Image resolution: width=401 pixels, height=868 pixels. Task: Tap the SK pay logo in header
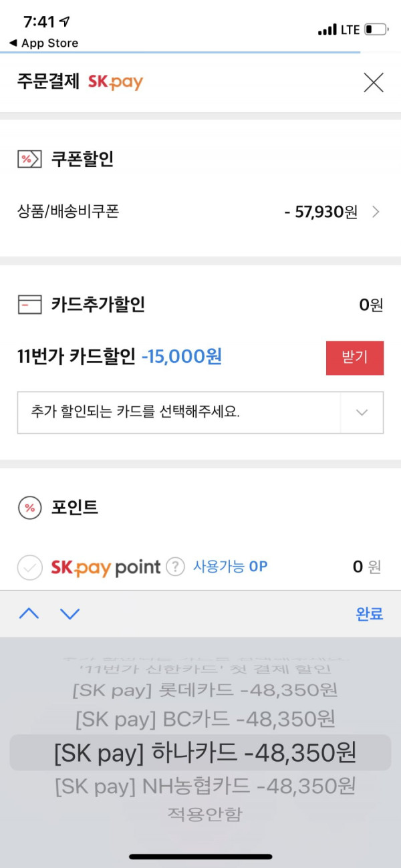[116, 82]
